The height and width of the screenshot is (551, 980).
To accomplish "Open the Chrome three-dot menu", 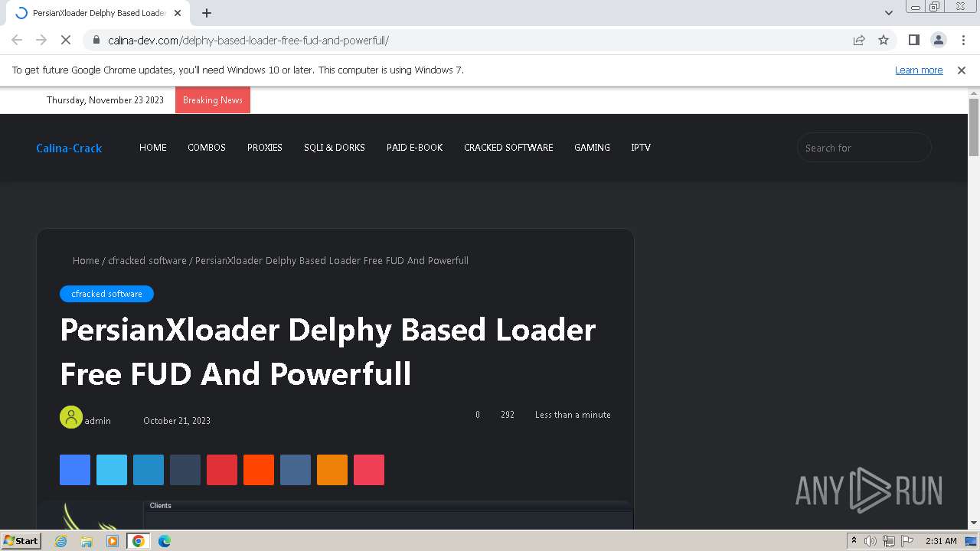I will click(963, 40).
